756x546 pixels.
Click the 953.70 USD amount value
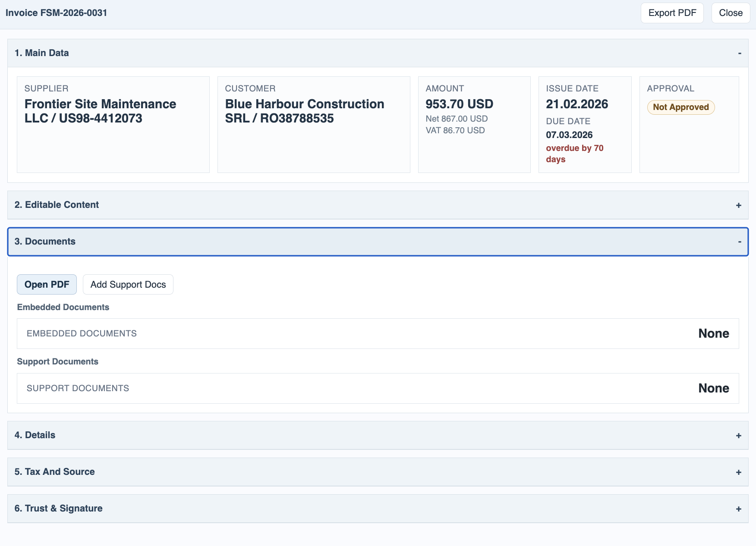(460, 104)
